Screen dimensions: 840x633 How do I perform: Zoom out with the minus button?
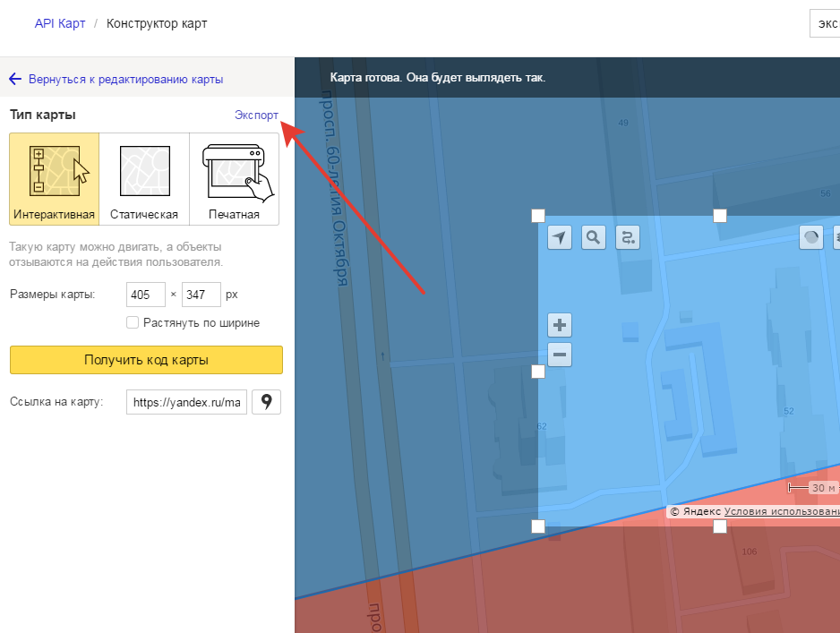(560, 355)
